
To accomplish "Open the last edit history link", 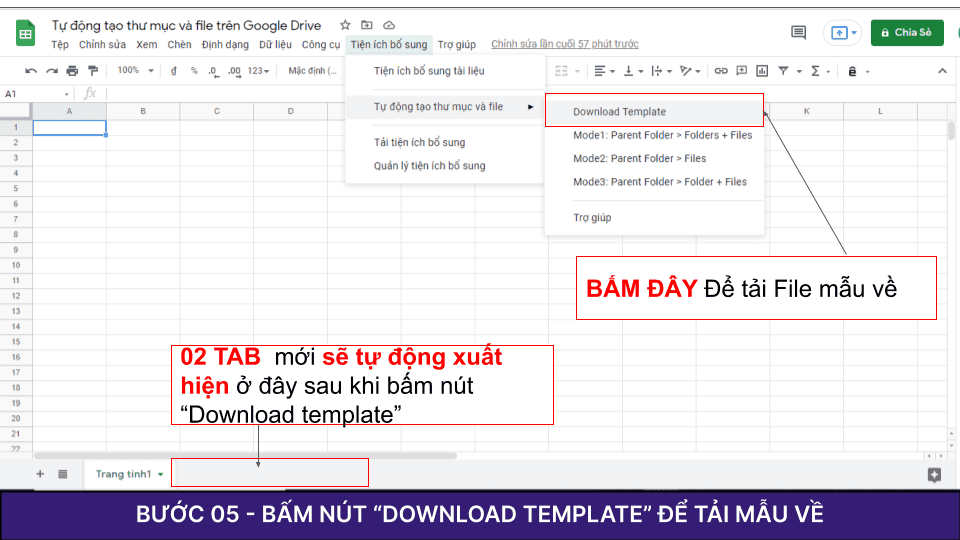I will [x=564, y=45].
